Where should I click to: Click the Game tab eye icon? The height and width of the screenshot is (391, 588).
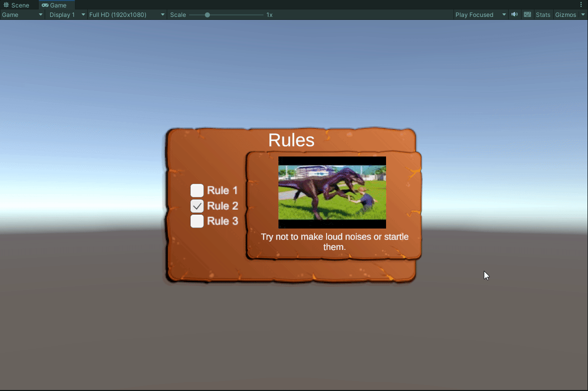point(44,5)
